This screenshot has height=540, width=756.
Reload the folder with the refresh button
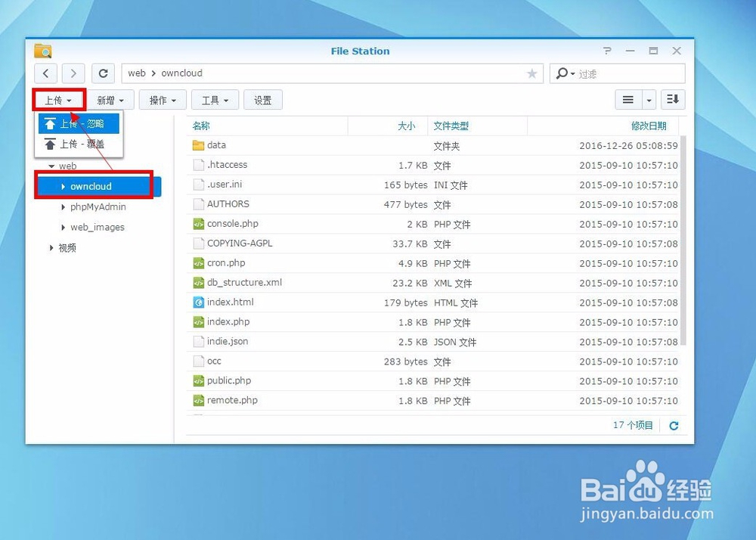(x=103, y=73)
